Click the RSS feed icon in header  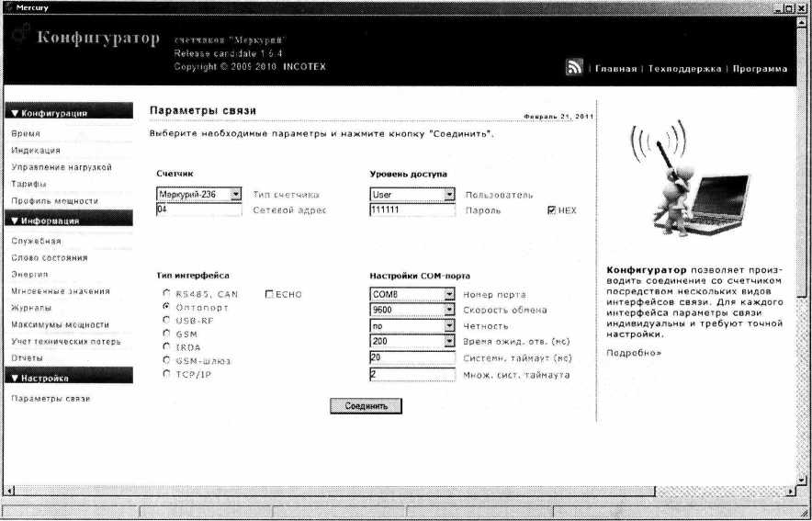tap(574, 67)
